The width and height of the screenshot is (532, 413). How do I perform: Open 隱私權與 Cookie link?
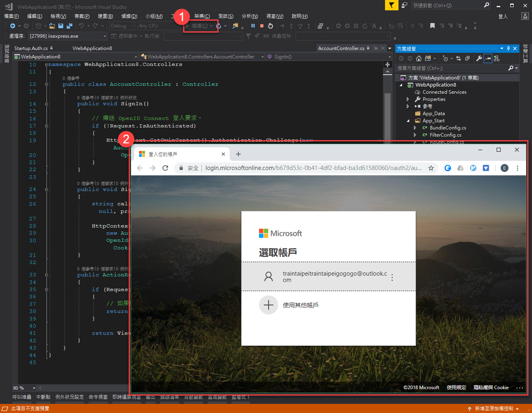[491, 388]
